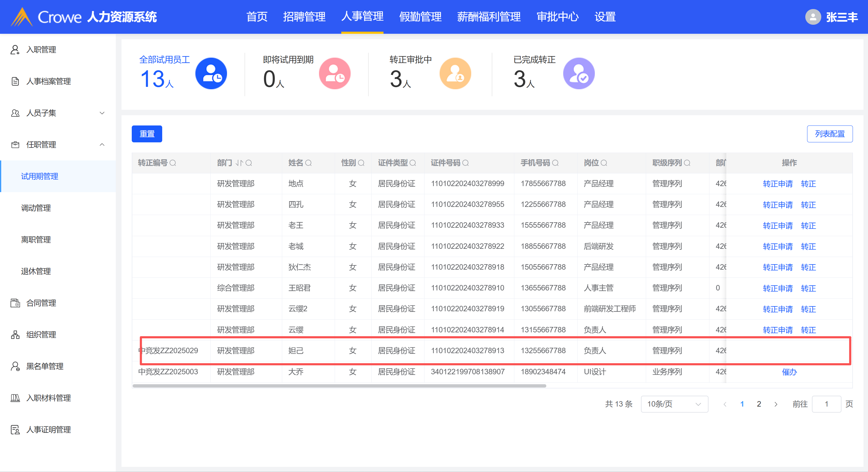Click the orange 转正审批中 statistic icon
868x472 pixels.
(455, 74)
